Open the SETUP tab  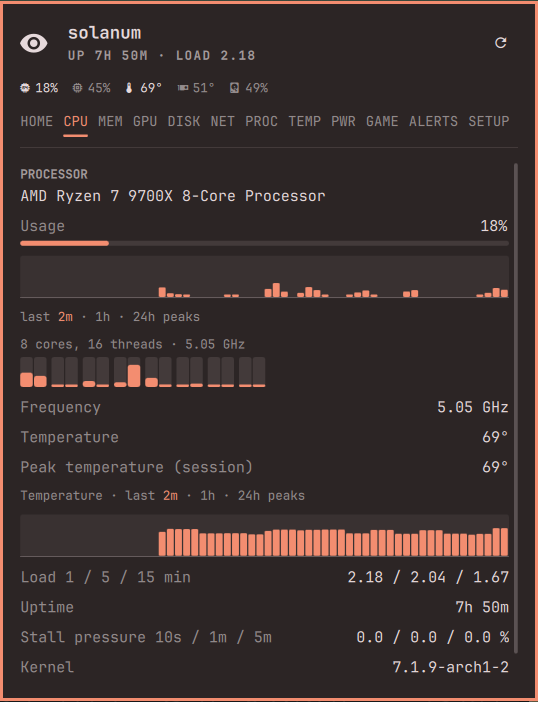click(489, 121)
